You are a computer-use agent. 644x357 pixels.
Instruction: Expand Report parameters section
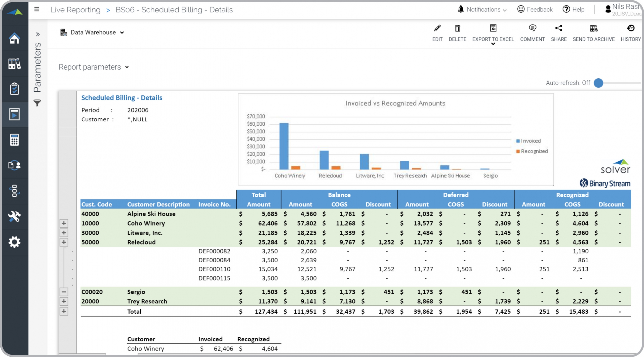[94, 67]
